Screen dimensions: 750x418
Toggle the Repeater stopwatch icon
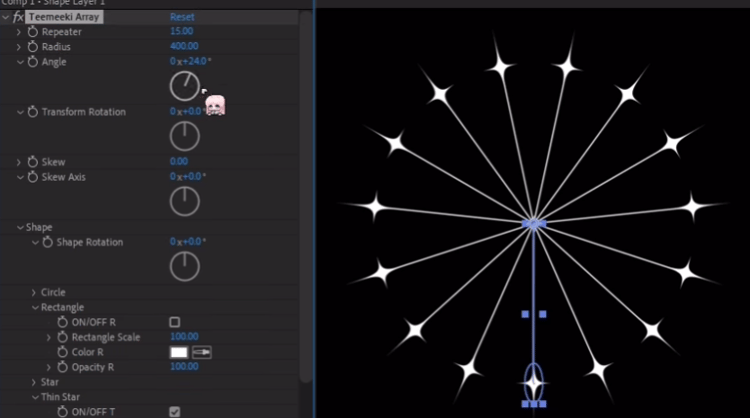[33, 32]
